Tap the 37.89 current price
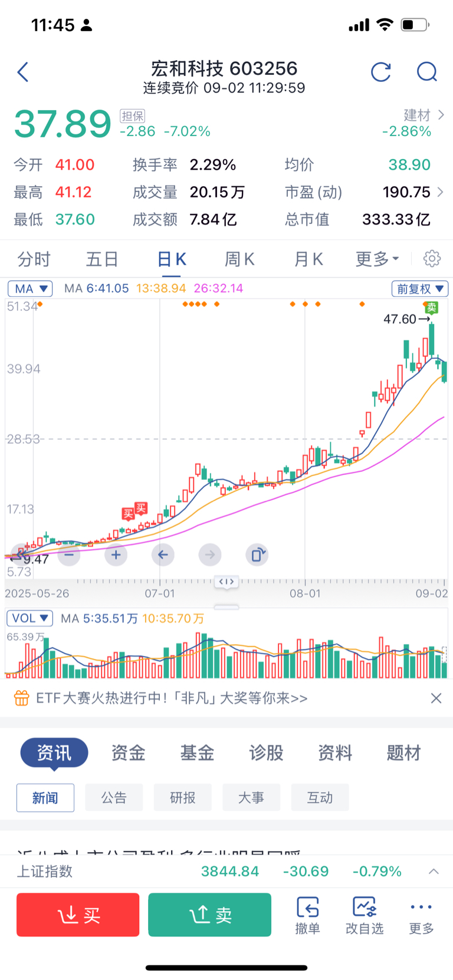Viewport: 453px width, 980px height. click(x=63, y=124)
